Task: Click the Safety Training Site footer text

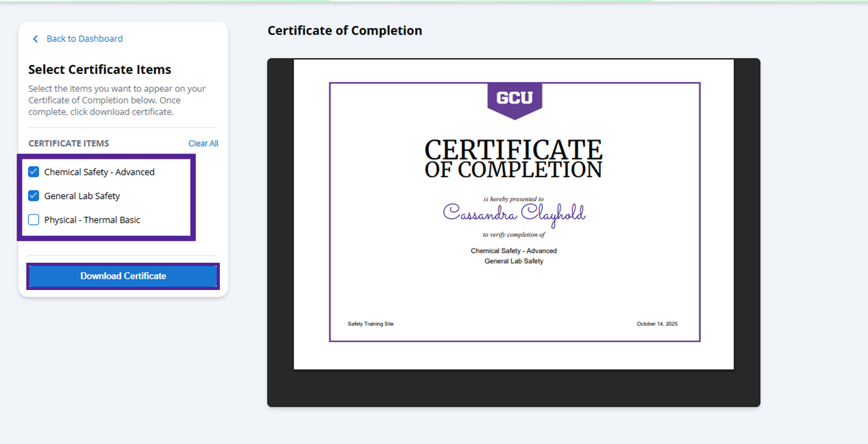Action: [370, 324]
